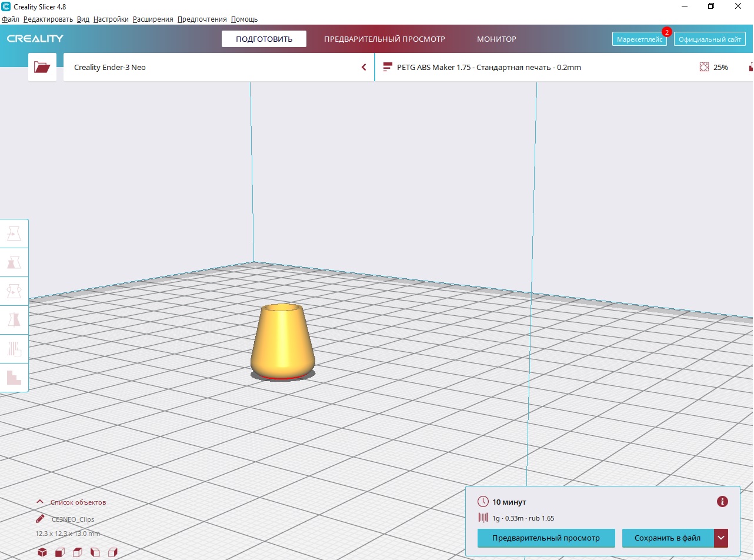This screenshot has width=754, height=560.
Task: Click the Creality Slicer app icon in title bar
Action: click(6, 6)
